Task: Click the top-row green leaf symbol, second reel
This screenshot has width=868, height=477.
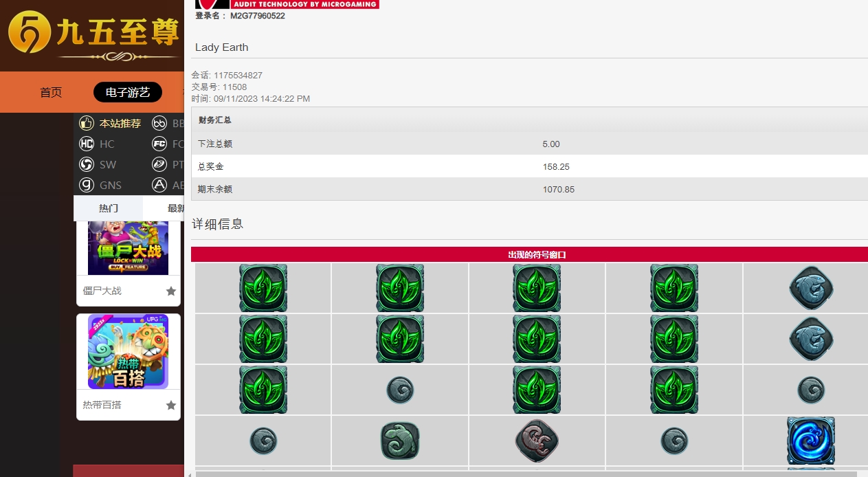Action: [x=400, y=288]
